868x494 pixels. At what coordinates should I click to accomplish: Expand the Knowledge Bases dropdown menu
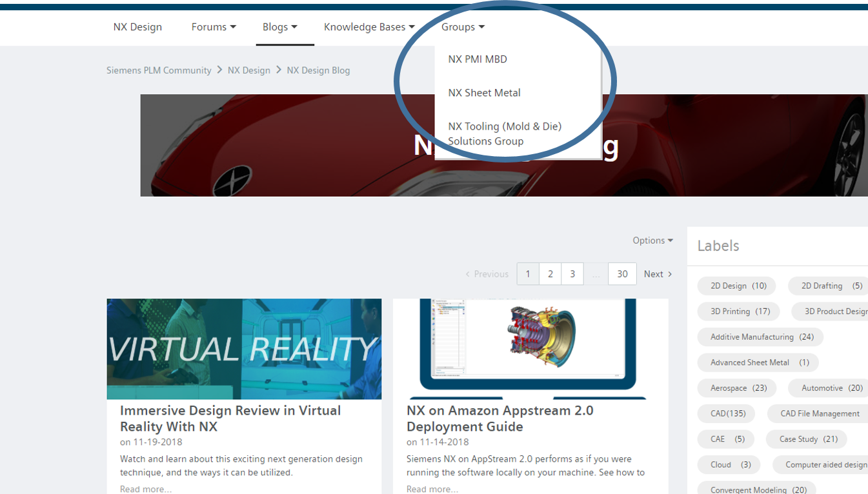(x=369, y=27)
